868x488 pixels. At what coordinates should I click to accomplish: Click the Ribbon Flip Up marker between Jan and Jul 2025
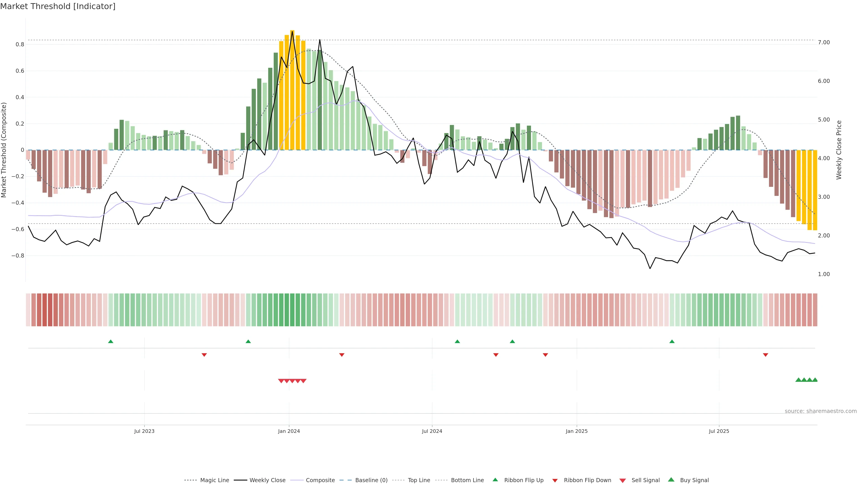[x=672, y=342]
